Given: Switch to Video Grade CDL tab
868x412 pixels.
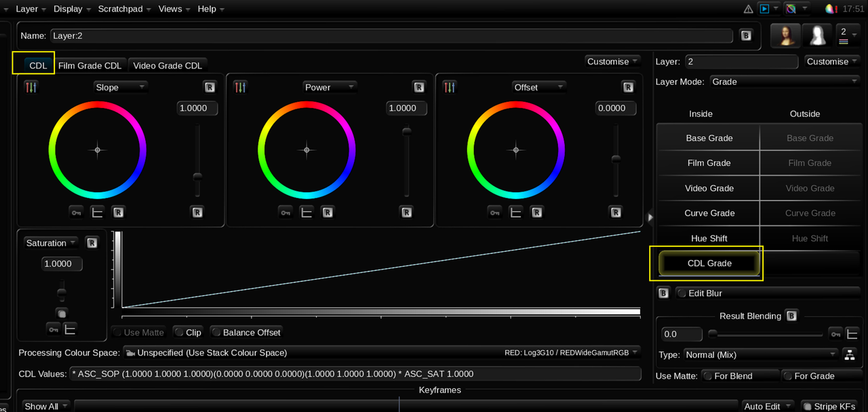Looking at the screenshot, I should point(167,65).
